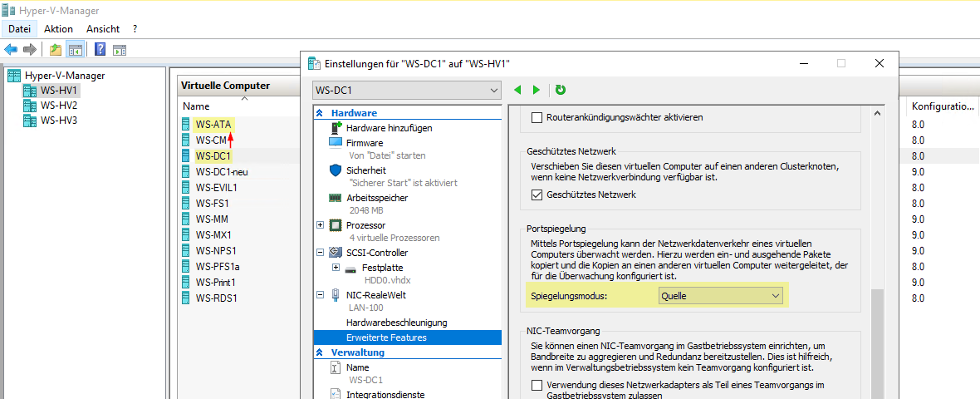Select the WS-HV1 server node
Screen dimensions: 980x399
[59, 90]
